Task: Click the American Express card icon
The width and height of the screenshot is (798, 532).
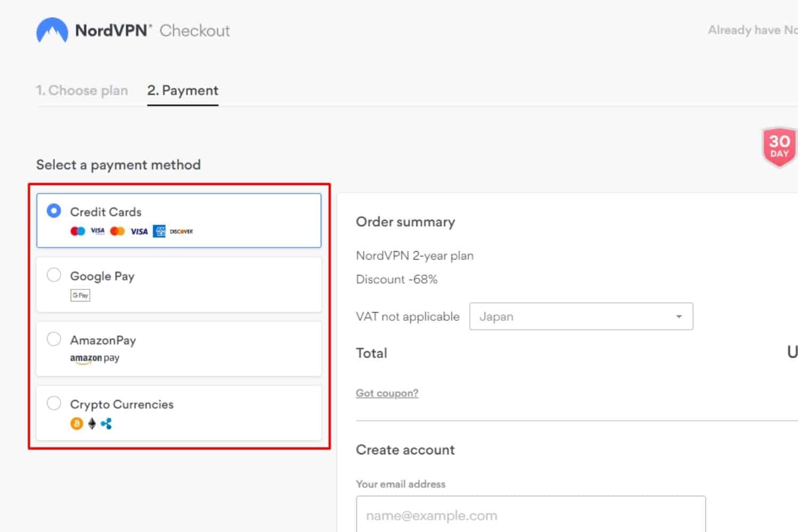Action: click(159, 231)
